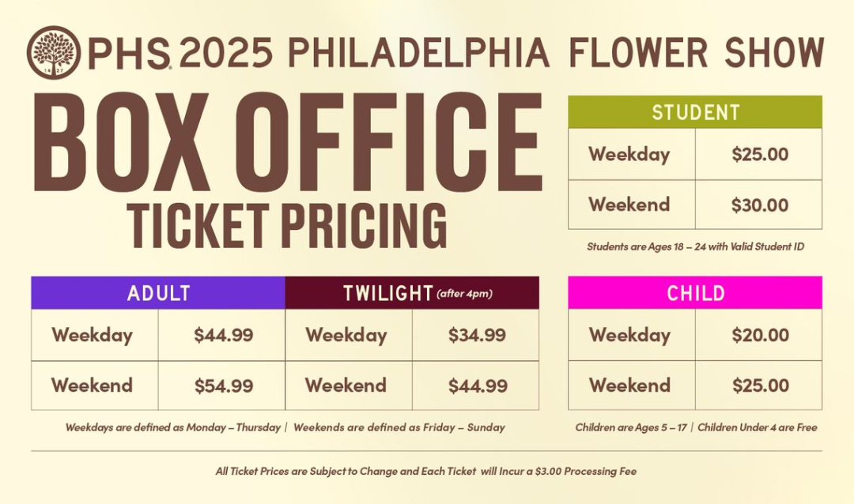Select the pink CHILD header

click(695, 293)
